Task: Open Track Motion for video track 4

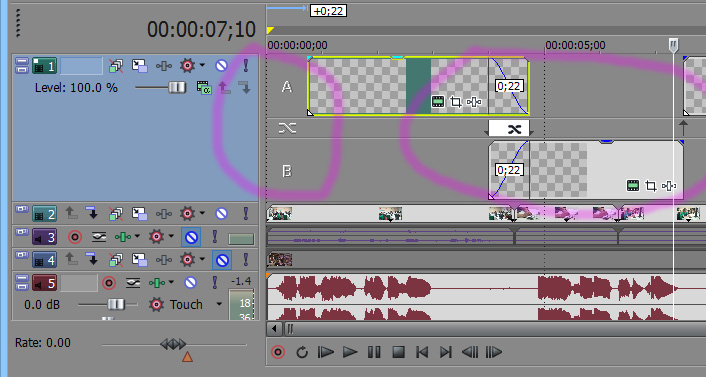Action: coord(139,260)
